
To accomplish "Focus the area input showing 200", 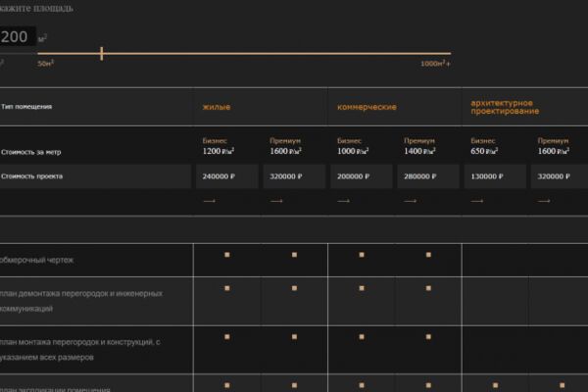I will point(17,36).
